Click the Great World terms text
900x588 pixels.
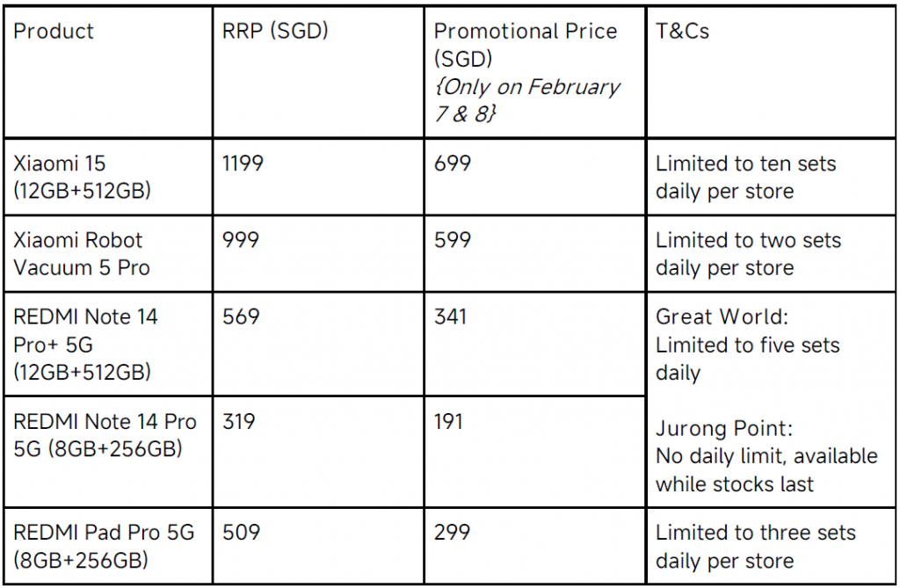(747, 345)
